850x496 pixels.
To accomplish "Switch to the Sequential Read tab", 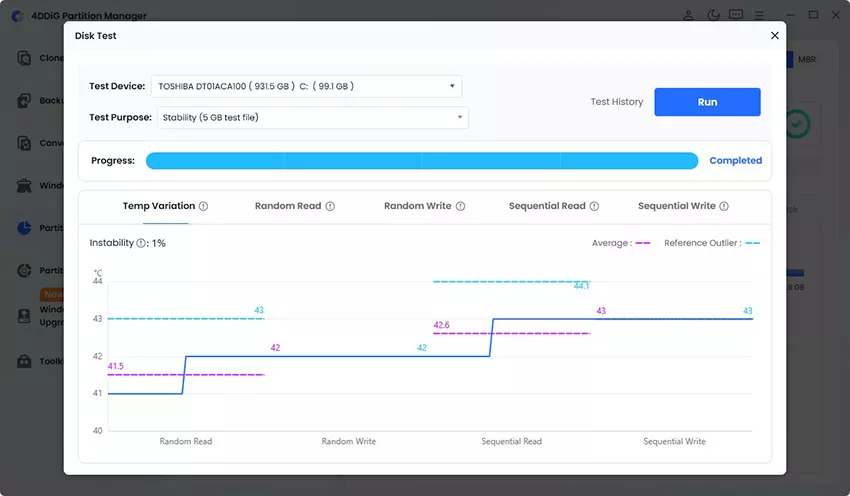I will tap(547, 206).
